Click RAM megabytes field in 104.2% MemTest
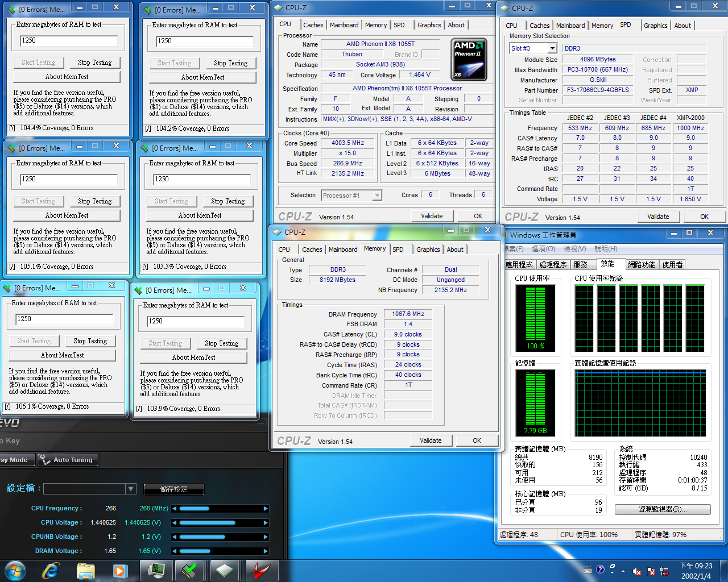 click(x=205, y=41)
